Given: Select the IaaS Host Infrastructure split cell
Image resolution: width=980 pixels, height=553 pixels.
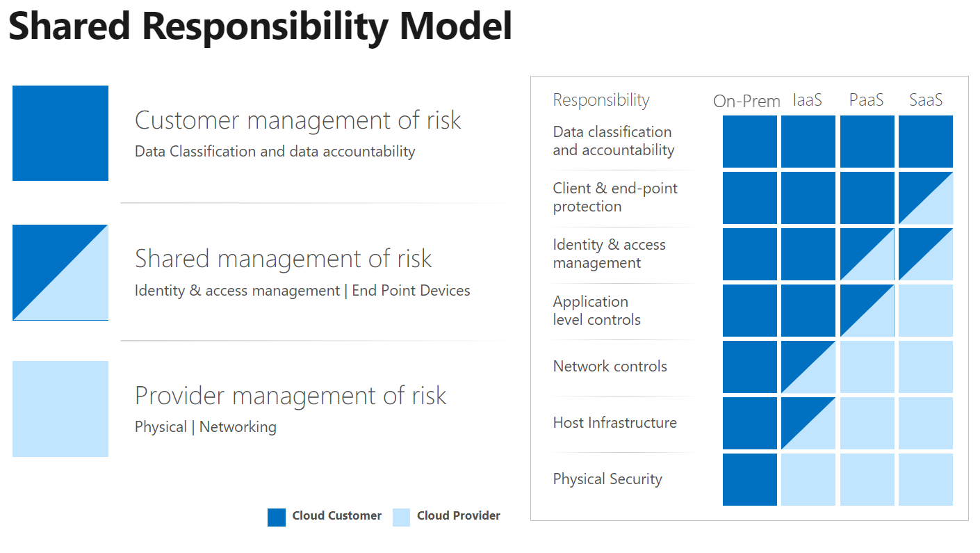Looking at the screenshot, I should point(808,423).
